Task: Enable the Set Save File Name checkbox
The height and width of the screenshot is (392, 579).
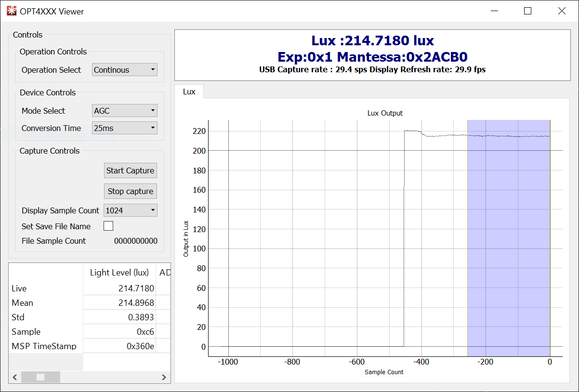Action: pyautogui.click(x=108, y=226)
